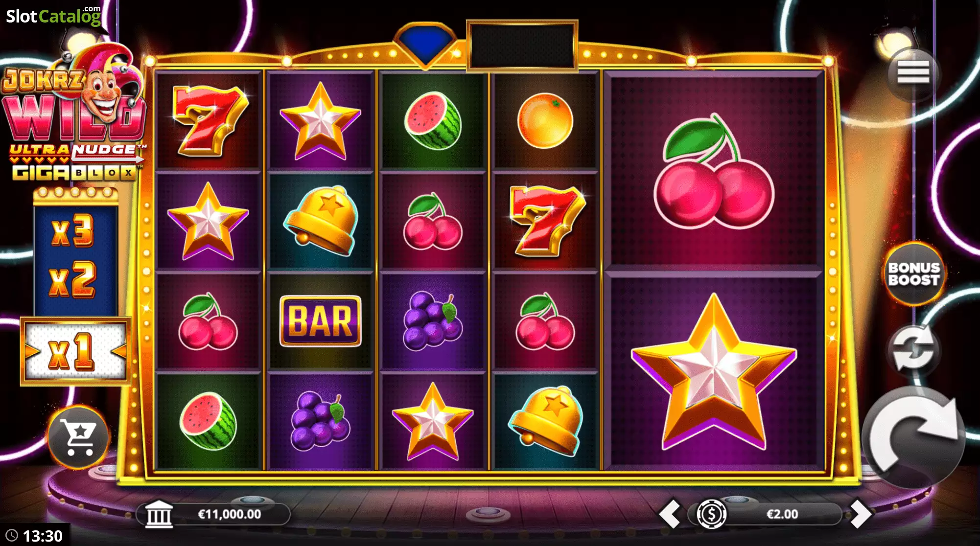Click the SlotCatalog.com logo
This screenshot has width=980, height=546.
[x=53, y=15]
